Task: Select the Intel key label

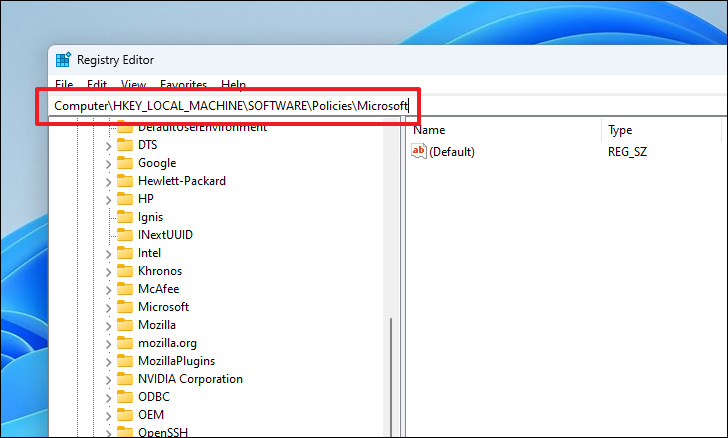Action: [x=150, y=253]
